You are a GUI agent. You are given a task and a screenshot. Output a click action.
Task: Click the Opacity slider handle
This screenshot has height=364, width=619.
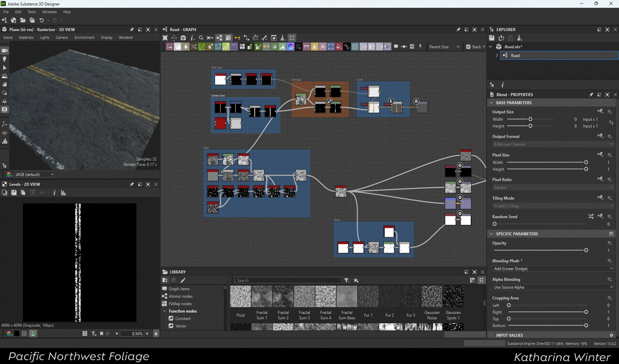(x=586, y=250)
